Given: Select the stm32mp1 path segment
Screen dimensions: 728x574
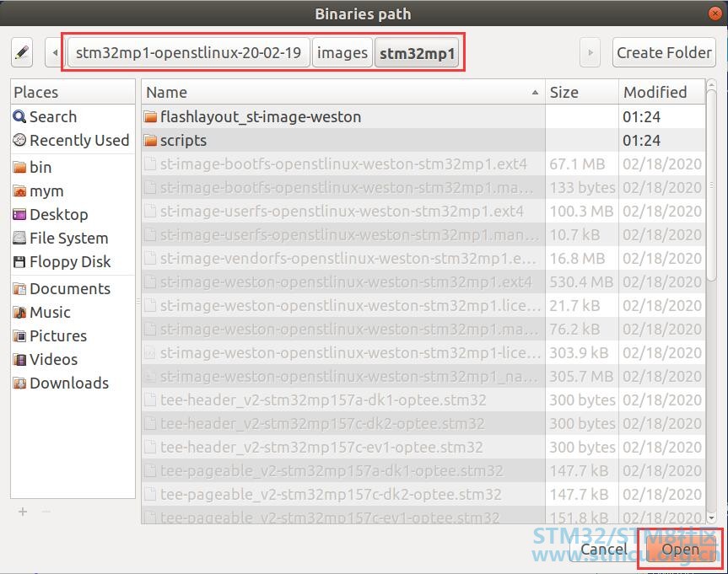Looking at the screenshot, I should [x=417, y=52].
